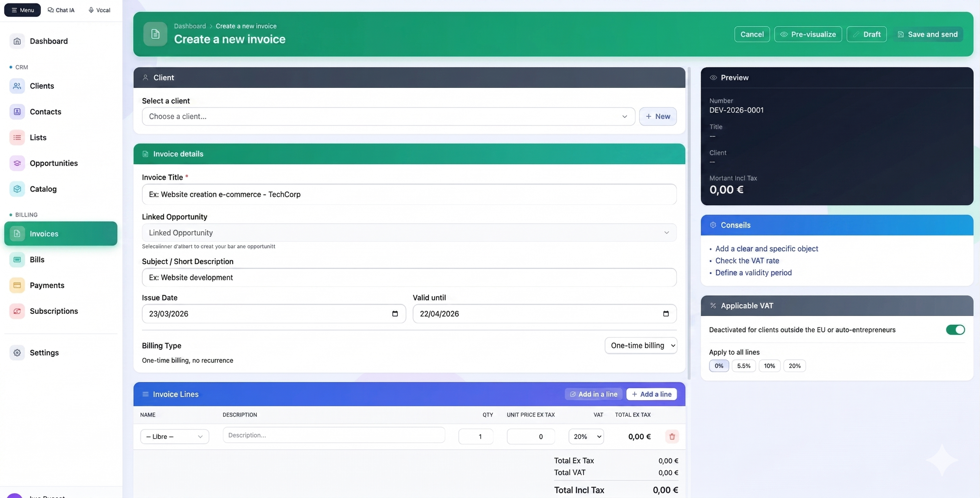The height and width of the screenshot is (498, 980).
Task: Select the 20% VAT quick-apply option
Action: click(794, 365)
